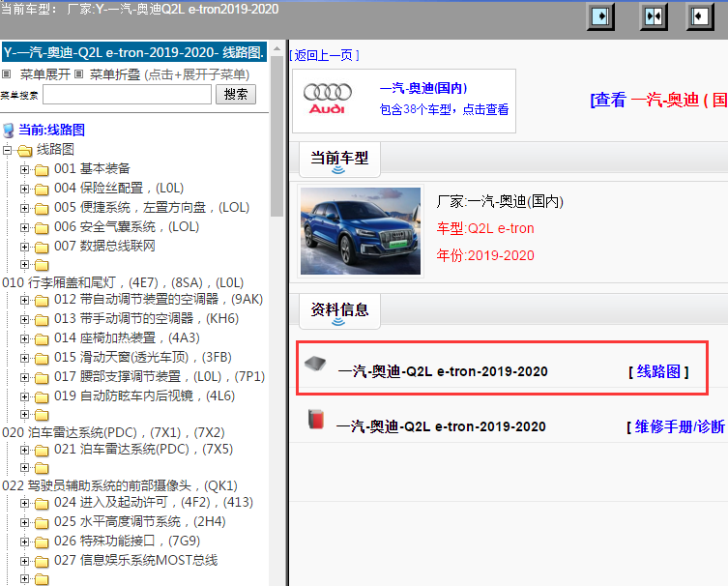
Task: Expand the 001 基本装备 node
Action: point(24,169)
